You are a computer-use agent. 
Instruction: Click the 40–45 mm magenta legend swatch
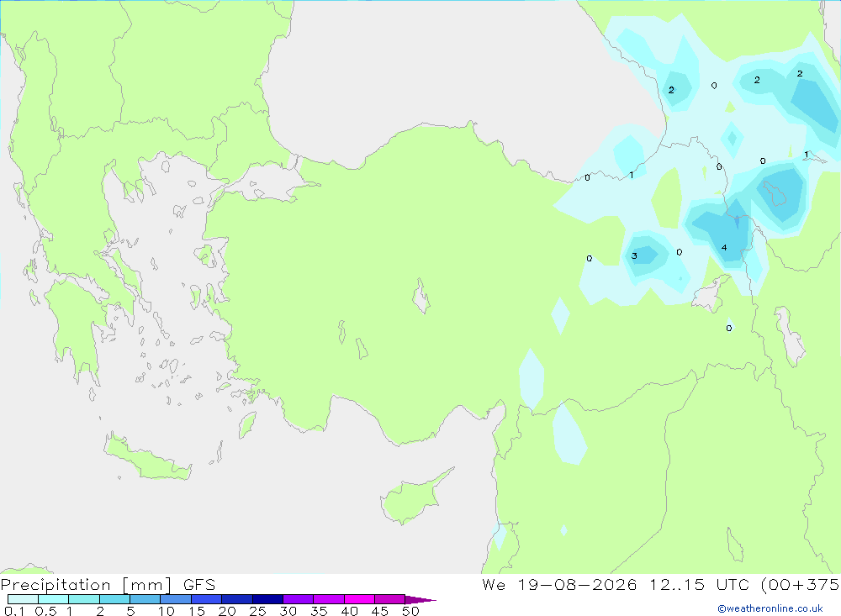(359, 599)
